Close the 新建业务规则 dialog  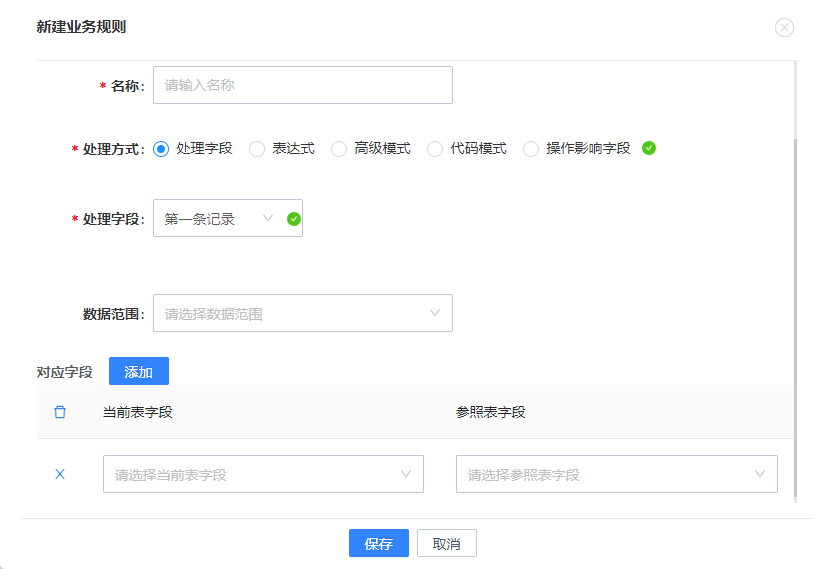[784, 27]
